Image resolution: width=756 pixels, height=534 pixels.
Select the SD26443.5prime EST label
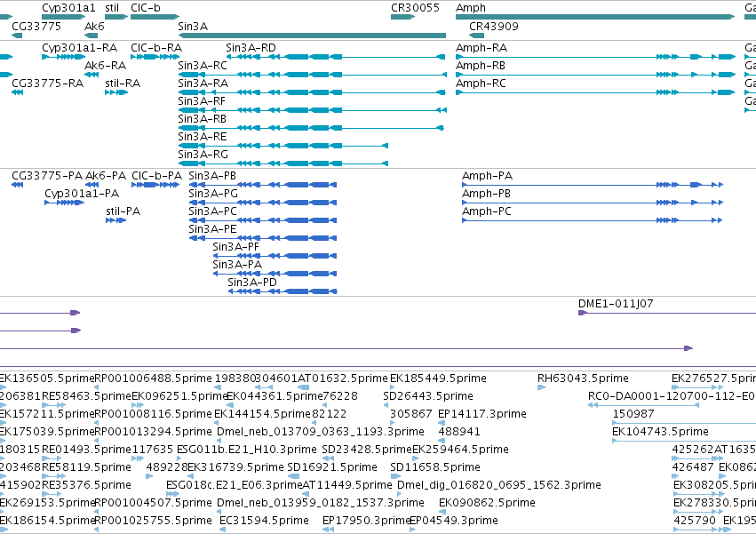(427, 397)
